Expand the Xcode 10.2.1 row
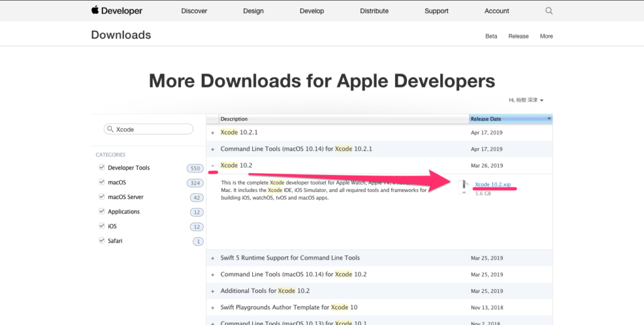Viewport: 644px width, 325px height. click(x=213, y=133)
